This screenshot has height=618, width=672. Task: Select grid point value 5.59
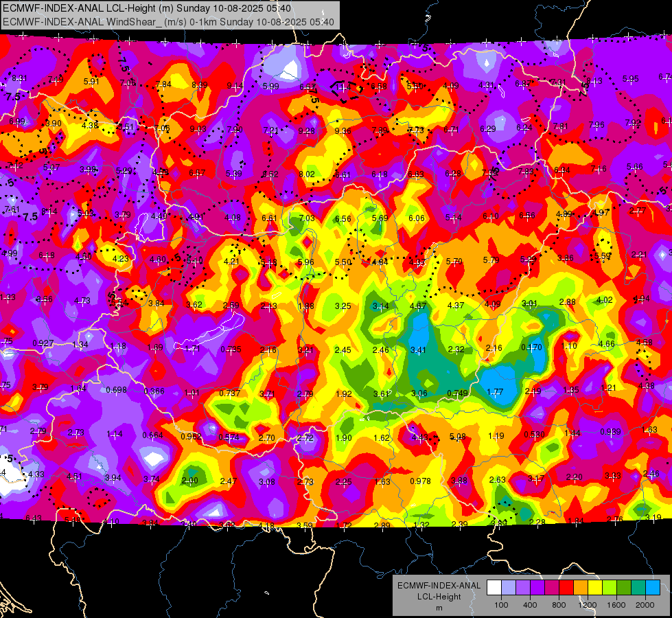[602, 256]
